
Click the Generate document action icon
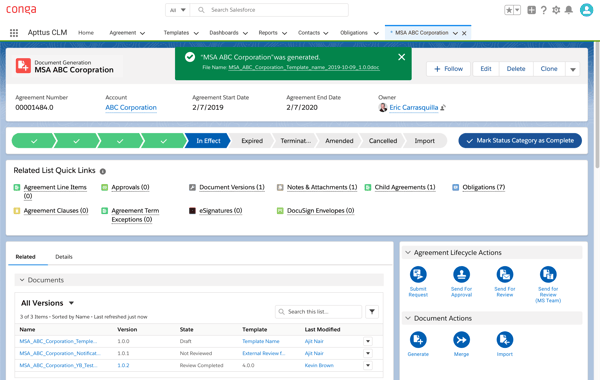(418, 340)
